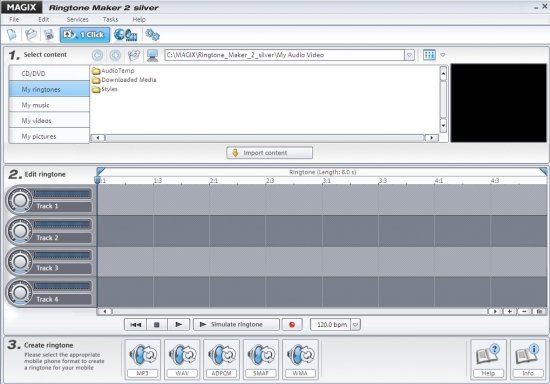Click the Track 1 volume knob
Screen dimensions: 550x384
20,200
